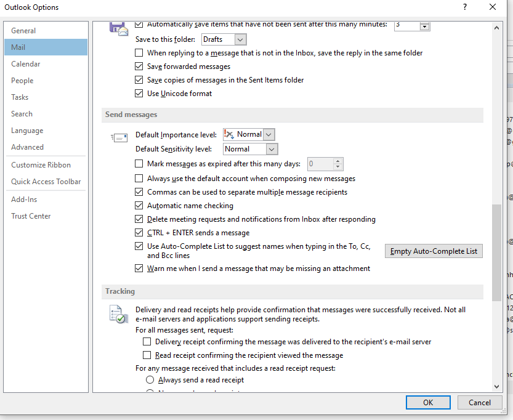Select Always send a read receipt

[x=150, y=380]
